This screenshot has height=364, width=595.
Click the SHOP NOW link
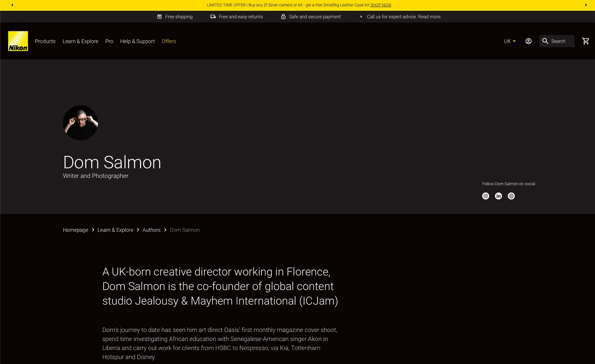coord(381,5)
